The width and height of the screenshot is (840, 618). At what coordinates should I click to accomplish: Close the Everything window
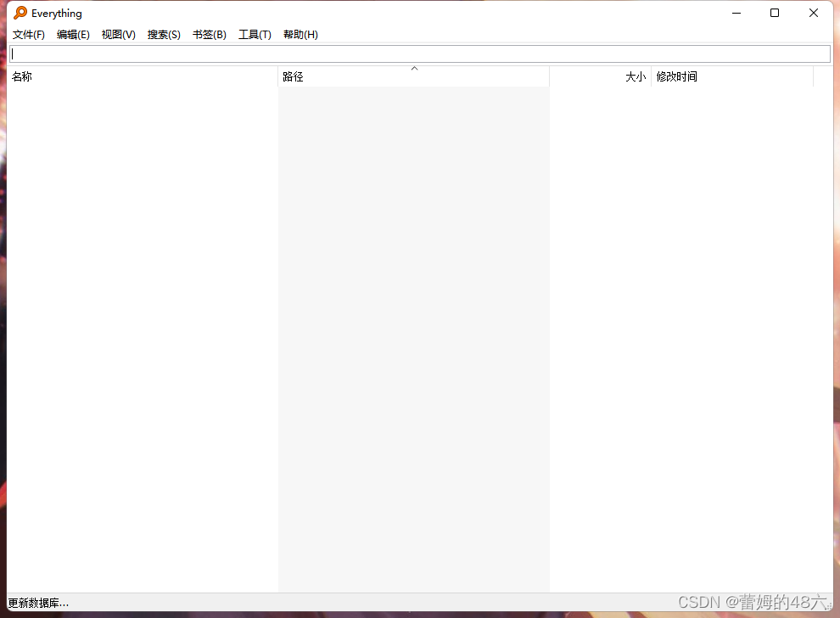coord(813,13)
